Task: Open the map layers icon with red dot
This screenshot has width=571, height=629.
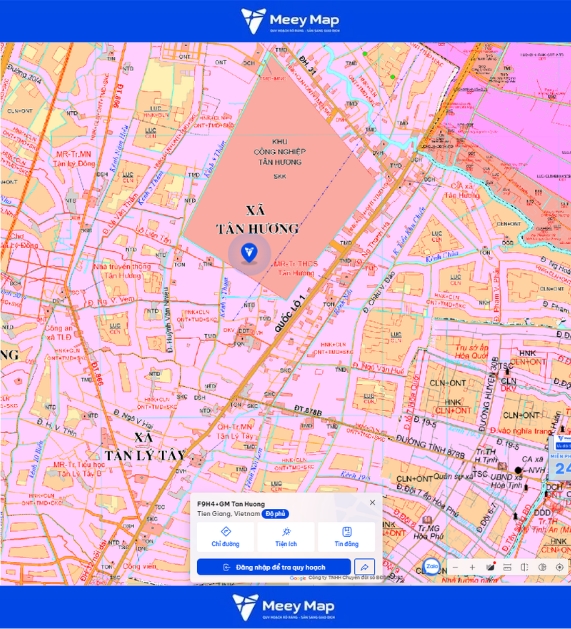Action: 490,567
